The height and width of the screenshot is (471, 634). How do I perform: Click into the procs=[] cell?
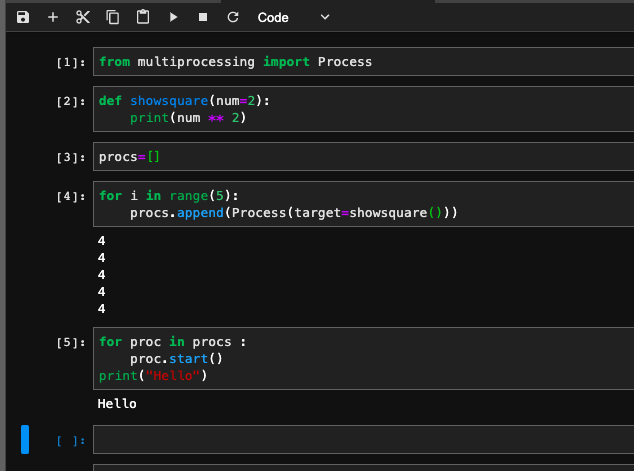[363, 156]
